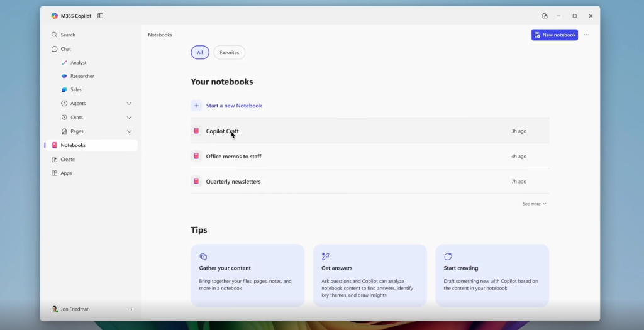
Task: Select Notebooks in the sidebar
Action: pos(91,145)
